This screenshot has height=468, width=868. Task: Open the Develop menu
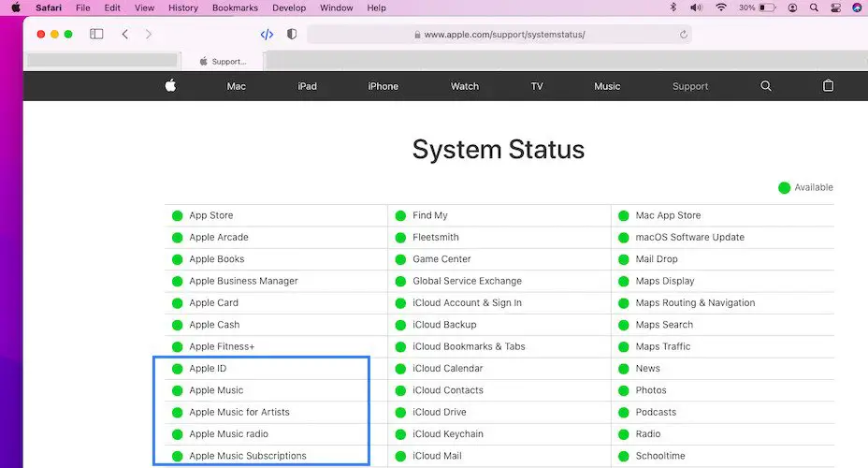(x=289, y=7)
